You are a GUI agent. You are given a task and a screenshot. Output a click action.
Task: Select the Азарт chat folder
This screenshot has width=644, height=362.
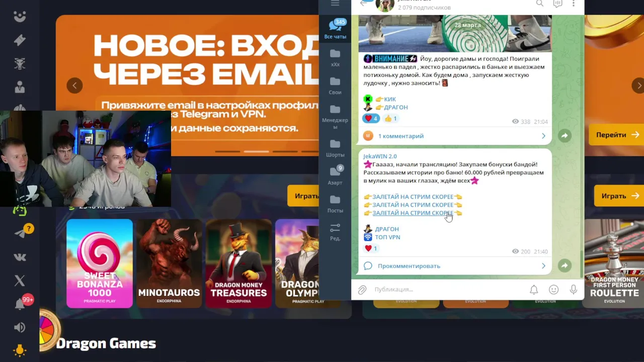(335, 176)
